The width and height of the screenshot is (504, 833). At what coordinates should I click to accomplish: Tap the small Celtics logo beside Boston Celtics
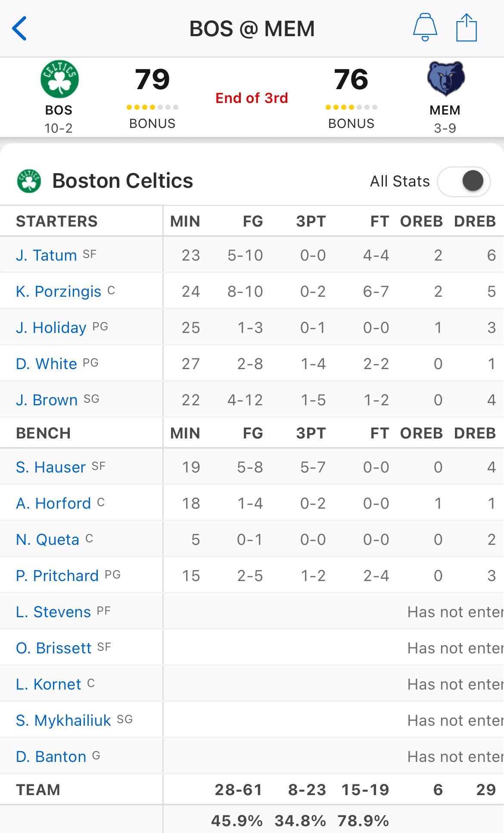tap(29, 181)
